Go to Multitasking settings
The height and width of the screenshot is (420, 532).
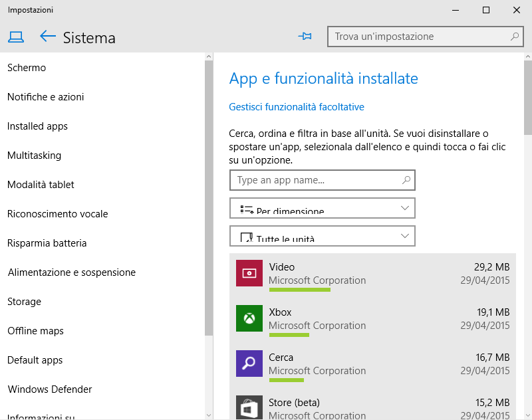click(35, 156)
